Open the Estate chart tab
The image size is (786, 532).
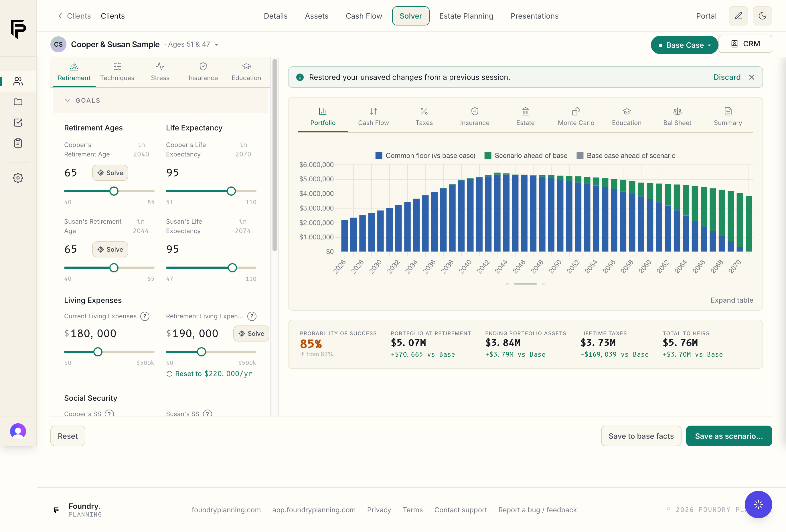[x=525, y=117]
